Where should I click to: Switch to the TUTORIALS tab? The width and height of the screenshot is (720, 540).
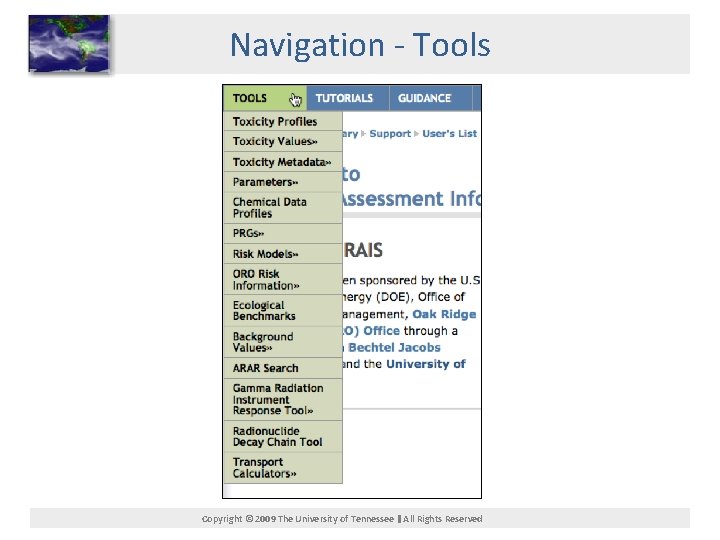(x=348, y=98)
